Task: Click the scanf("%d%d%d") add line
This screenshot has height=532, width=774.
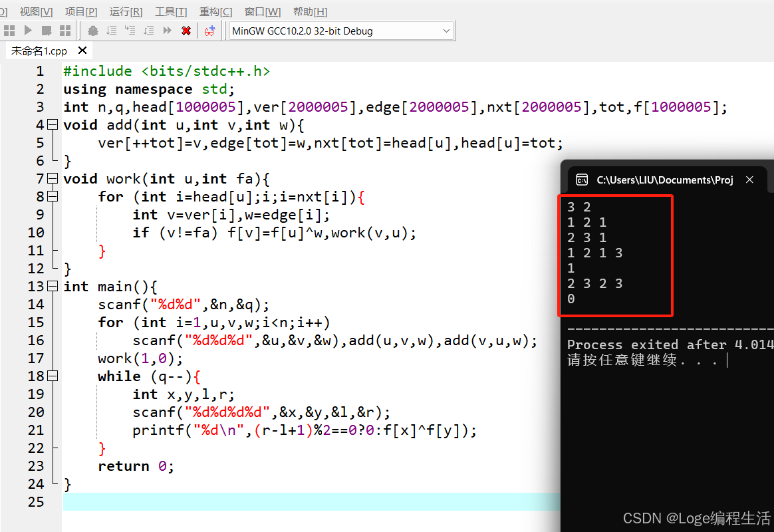Action: coord(334,340)
